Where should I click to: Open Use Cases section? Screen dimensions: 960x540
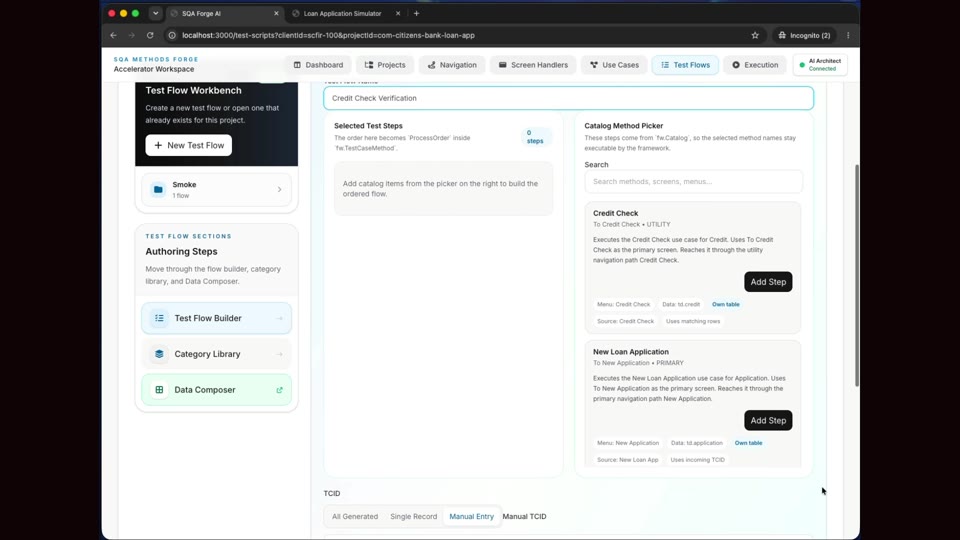pyautogui.click(x=614, y=65)
